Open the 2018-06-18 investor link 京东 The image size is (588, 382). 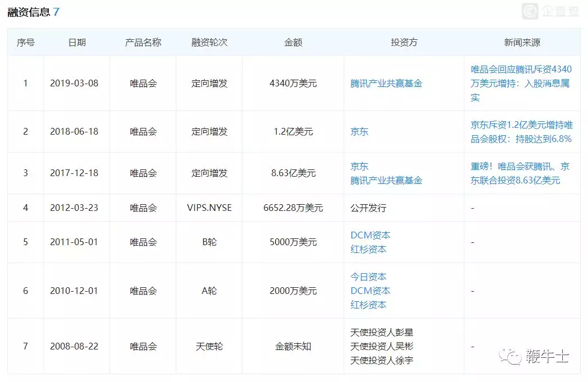coord(359,131)
